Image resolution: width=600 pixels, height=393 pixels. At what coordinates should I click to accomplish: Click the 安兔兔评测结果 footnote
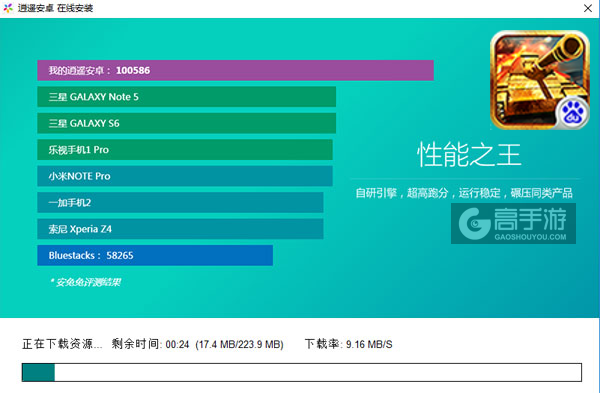[85, 282]
